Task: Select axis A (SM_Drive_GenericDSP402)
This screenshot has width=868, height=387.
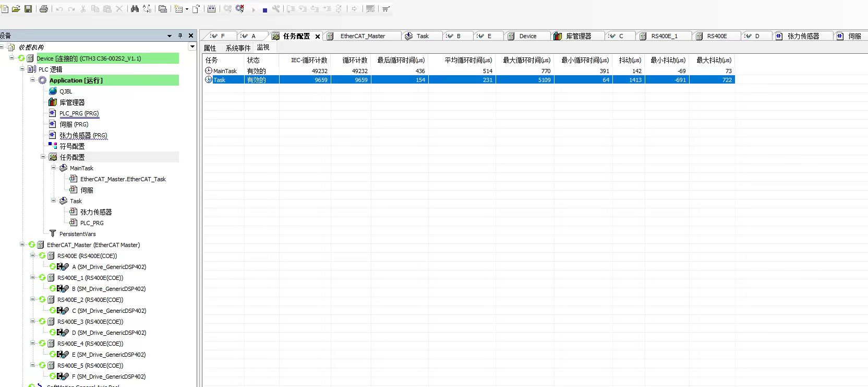Action: point(109,266)
